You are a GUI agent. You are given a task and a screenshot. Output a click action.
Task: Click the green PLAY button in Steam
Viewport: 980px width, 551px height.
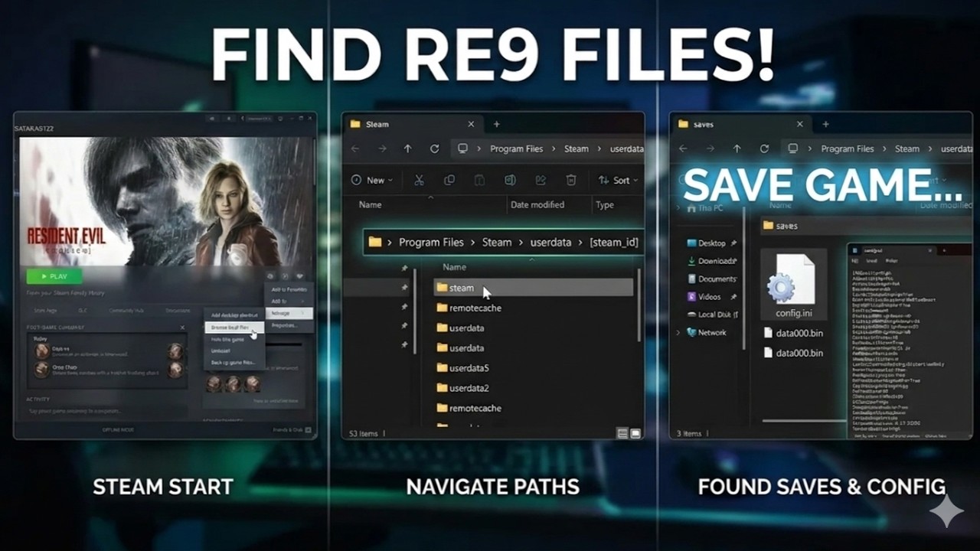click(54, 276)
